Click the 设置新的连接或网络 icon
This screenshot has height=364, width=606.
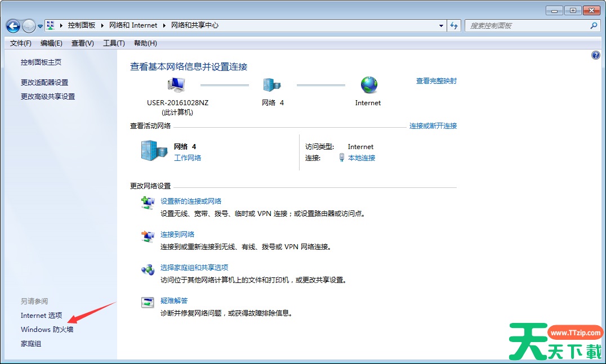click(x=148, y=203)
